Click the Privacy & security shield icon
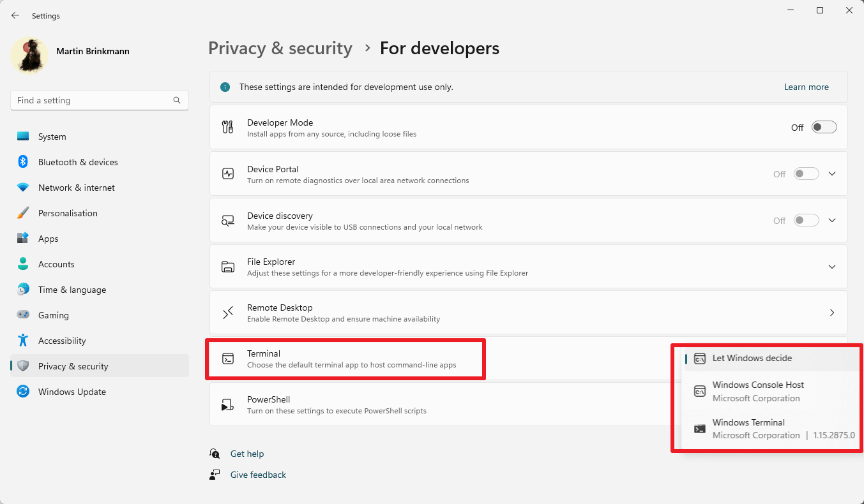Screen dimensions: 864x504 coord(23,366)
